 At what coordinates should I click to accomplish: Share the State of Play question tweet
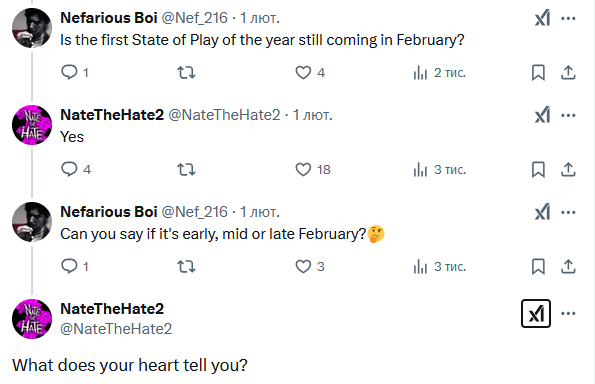tap(568, 72)
